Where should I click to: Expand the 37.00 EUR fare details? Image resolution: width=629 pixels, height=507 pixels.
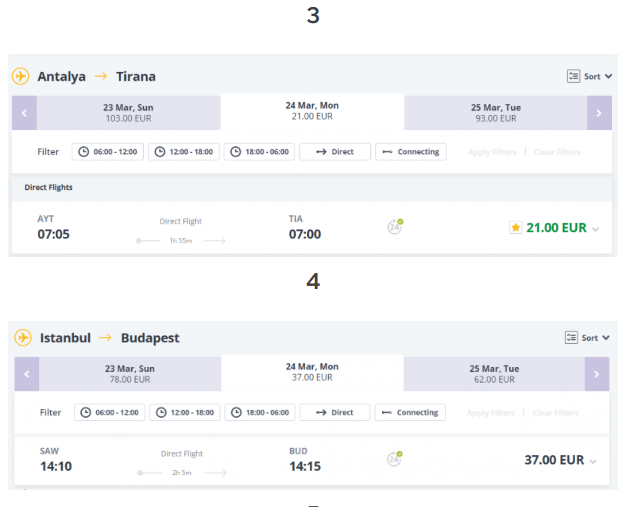[593, 462]
